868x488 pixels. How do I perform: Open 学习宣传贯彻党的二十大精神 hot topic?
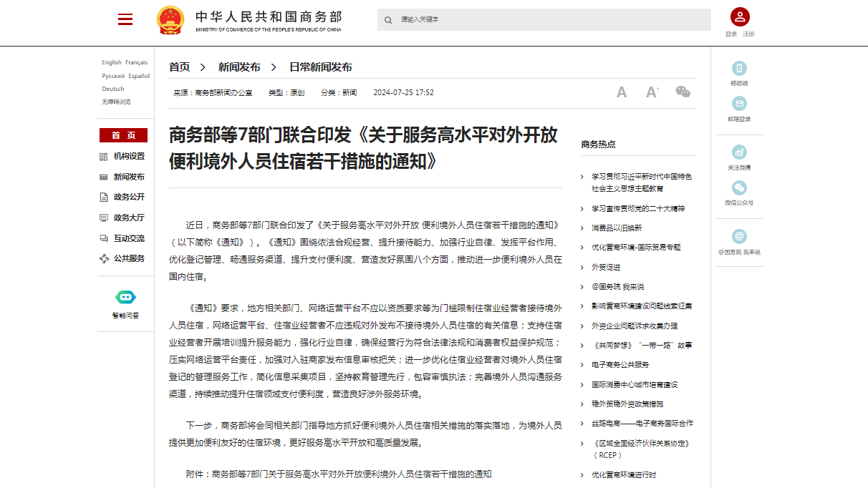pos(638,208)
